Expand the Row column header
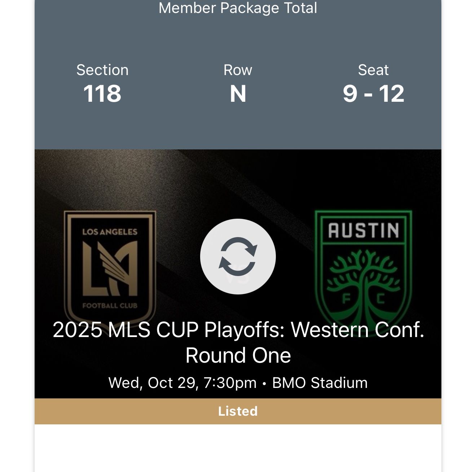The height and width of the screenshot is (472, 476). [x=238, y=71]
